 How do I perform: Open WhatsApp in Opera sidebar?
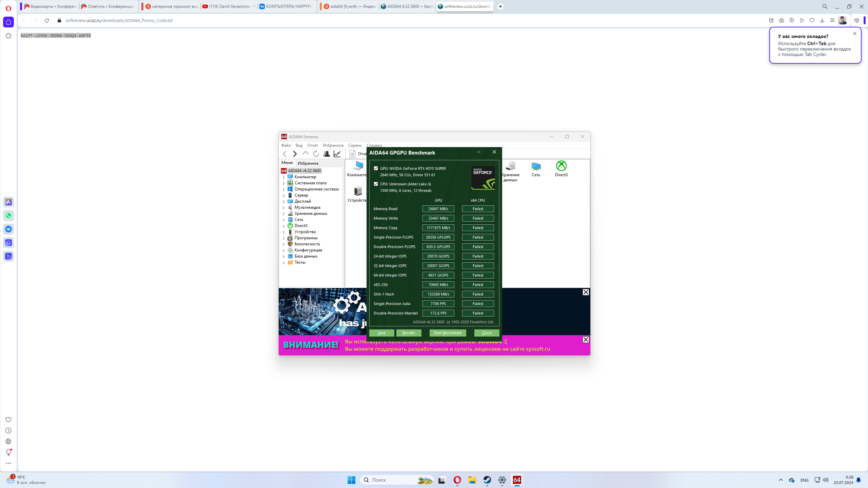[8, 216]
